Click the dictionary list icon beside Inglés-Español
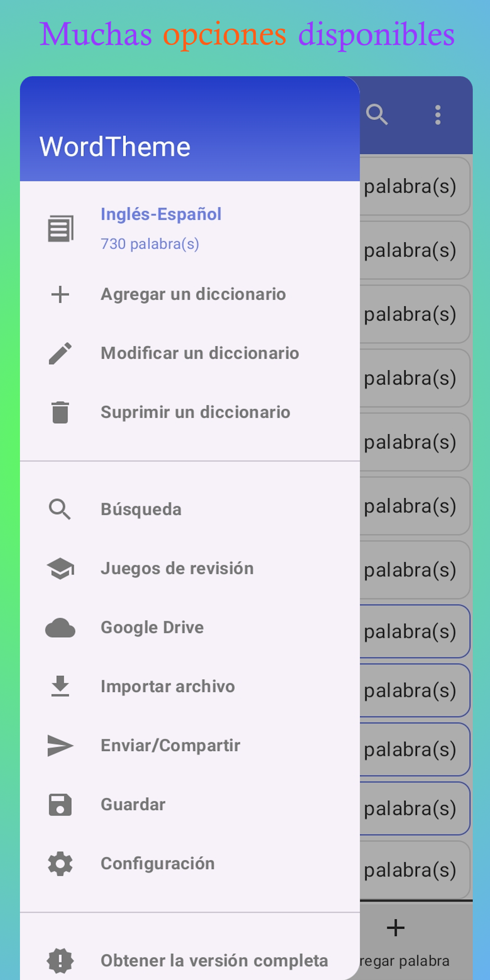This screenshot has width=490, height=980. click(60, 229)
